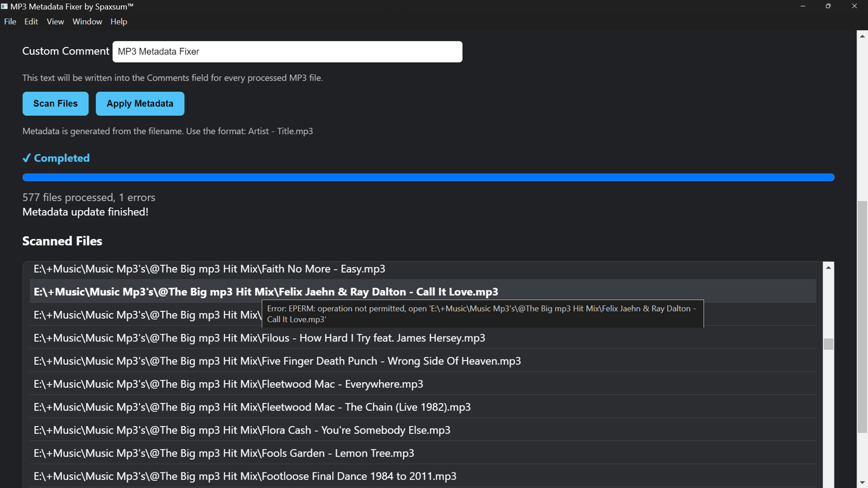Image resolution: width=868 pixels, height=488 pixels.
Task: Click the MP3 Metadata Fixer app icon
Action: click(x=4, y=6)
